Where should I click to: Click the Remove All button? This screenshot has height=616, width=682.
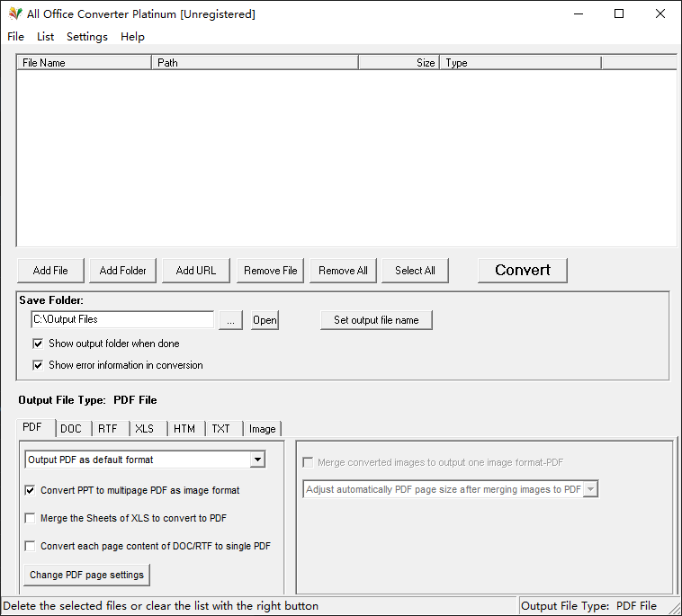point(343,271)
